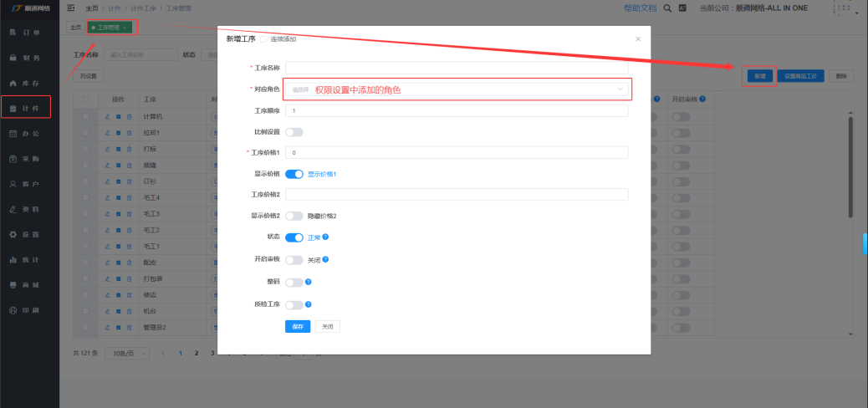Viewport: 868px width, 408px height.
Task: Click the 工序名称 input in the dialog
Action: pyautogui.click(x=457, y=68)
